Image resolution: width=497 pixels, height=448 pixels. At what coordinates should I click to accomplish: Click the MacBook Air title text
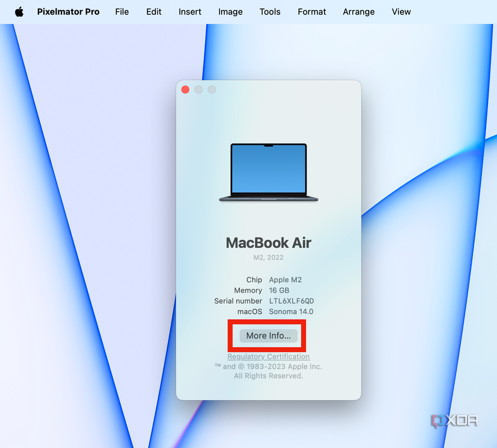click(268, 243)
